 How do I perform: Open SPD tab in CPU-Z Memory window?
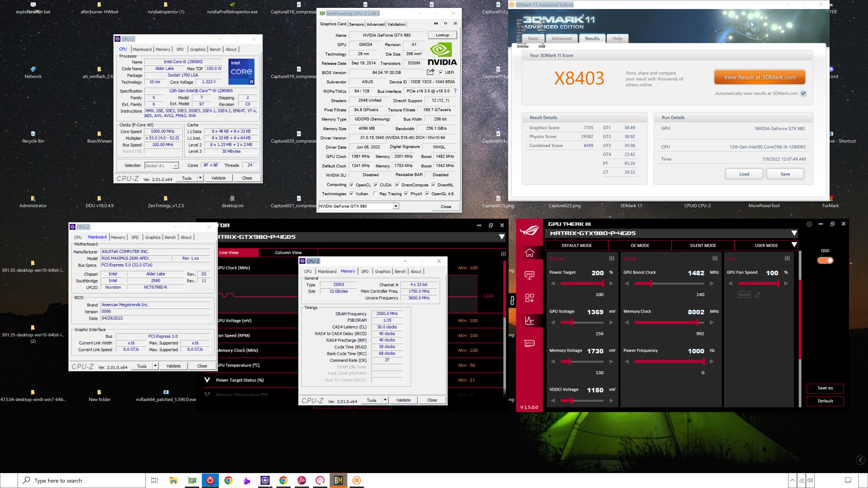[365, 271]
